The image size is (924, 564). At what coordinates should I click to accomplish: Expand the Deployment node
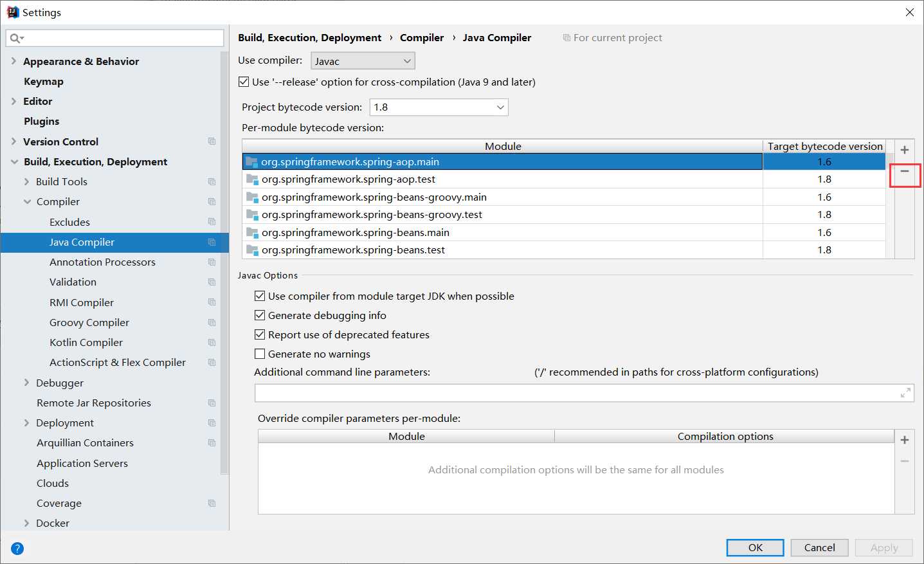[26, 423]
